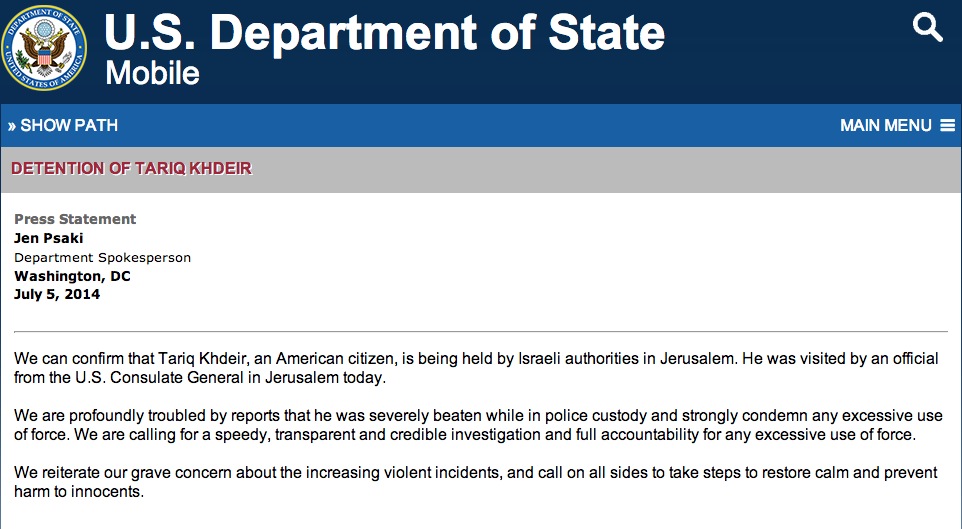Image resolution: width=962 pixels, height=529 pixels.
Task: Click the horizontal divider under the date
Action: coord(481,332)
